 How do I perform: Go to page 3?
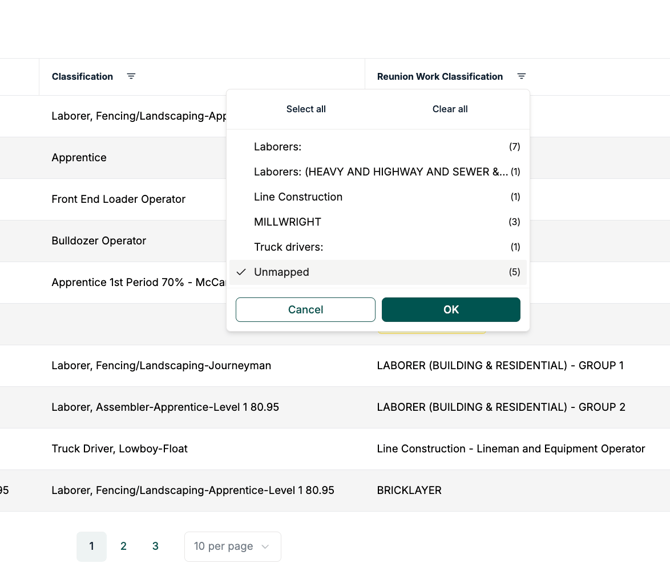coord(155,546)
